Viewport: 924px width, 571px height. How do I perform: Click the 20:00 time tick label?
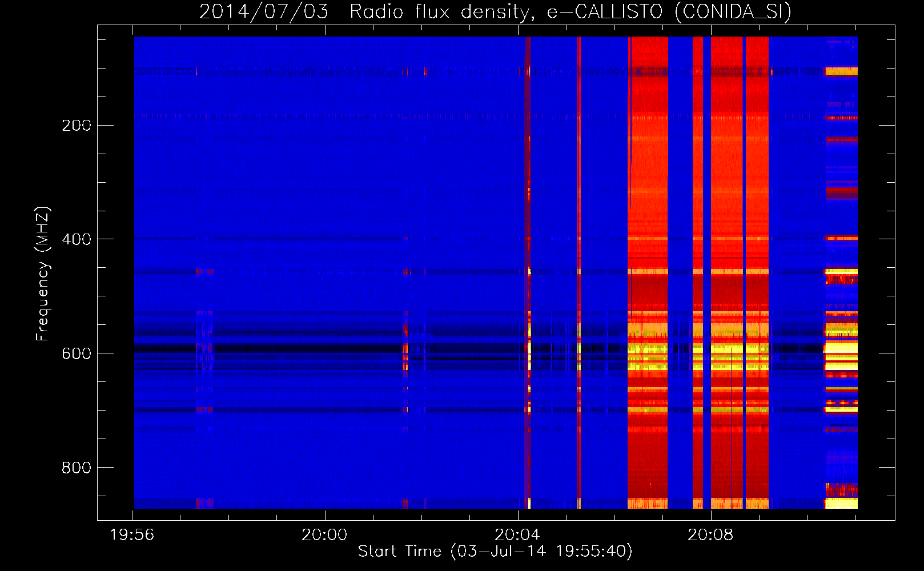coord(324,535)
